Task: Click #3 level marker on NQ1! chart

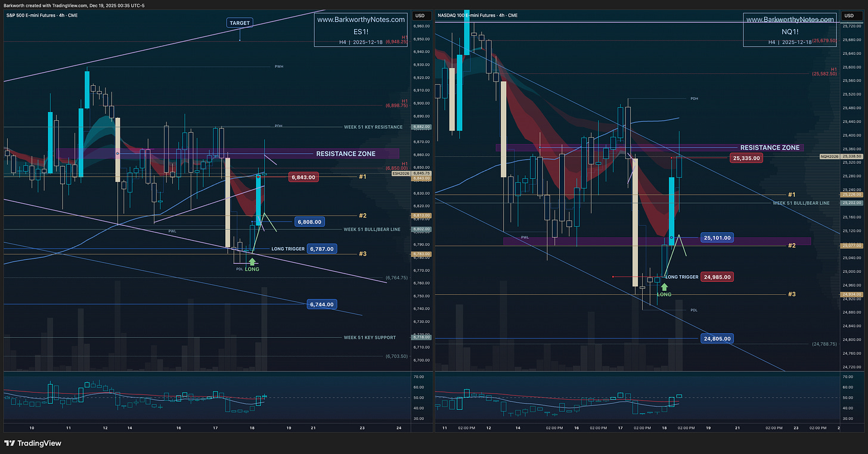Action: pyautogui.click(x=792, y=294)
